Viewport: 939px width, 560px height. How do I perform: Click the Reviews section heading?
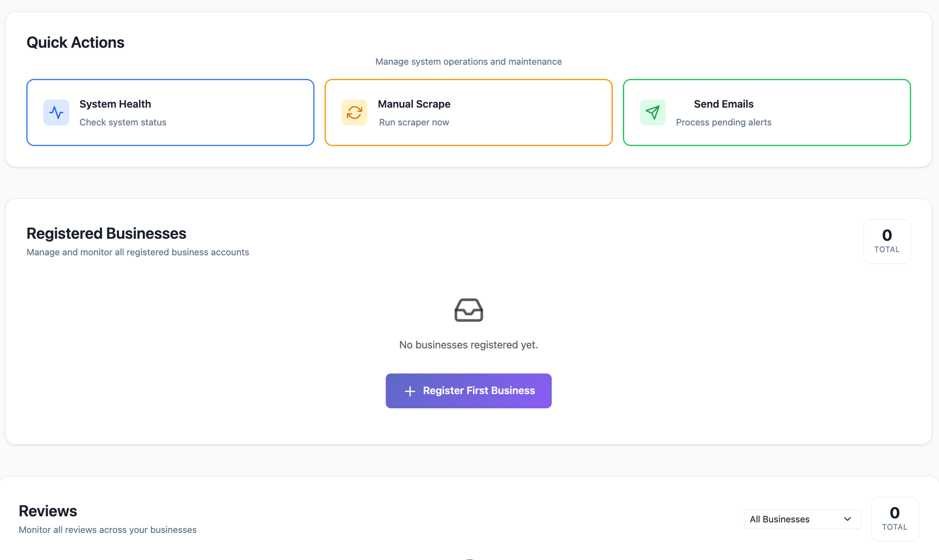[48, 511]
